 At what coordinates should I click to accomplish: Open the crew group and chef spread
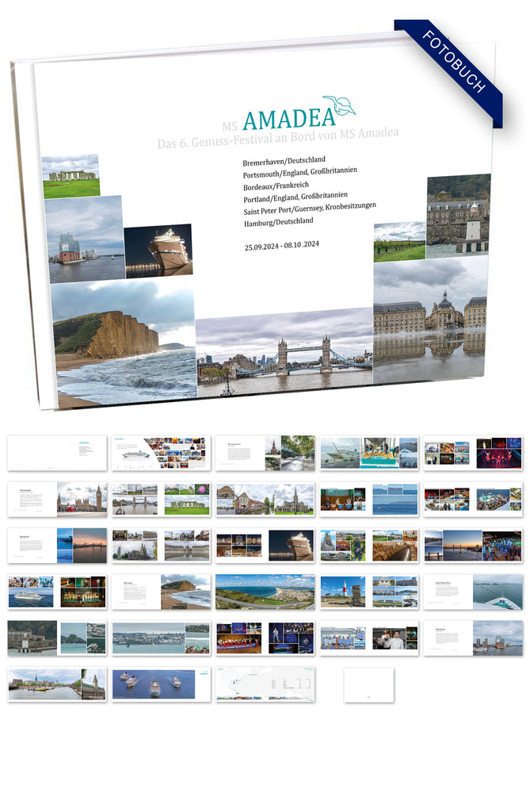tap(369, 638)
